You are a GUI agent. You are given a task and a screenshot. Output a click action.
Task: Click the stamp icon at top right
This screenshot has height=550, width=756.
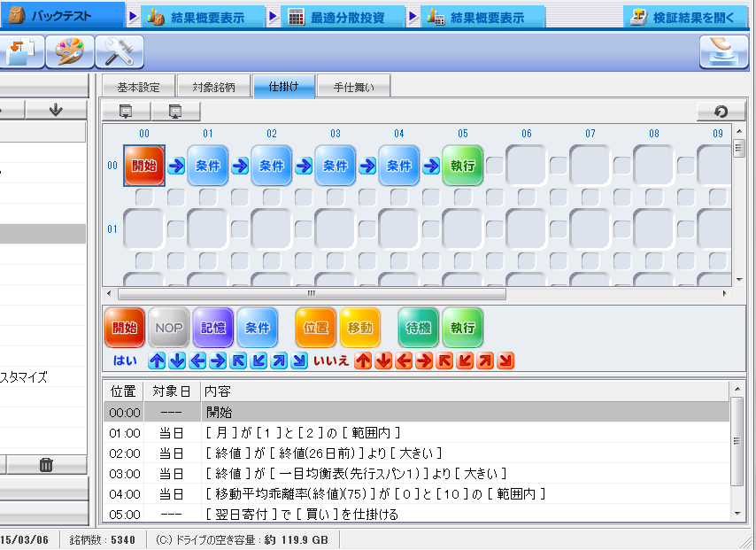coord(724,51)
